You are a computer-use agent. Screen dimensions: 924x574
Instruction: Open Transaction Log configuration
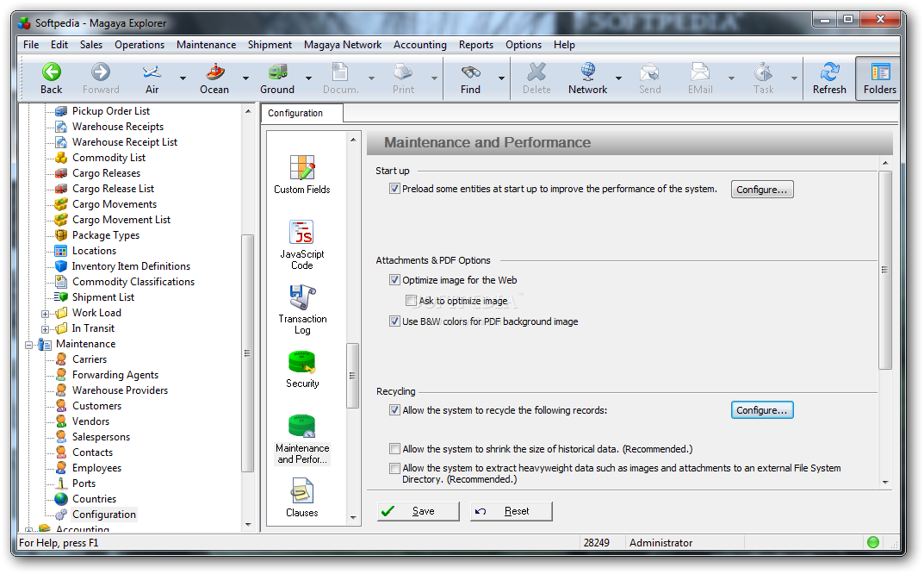pos(301,309)
